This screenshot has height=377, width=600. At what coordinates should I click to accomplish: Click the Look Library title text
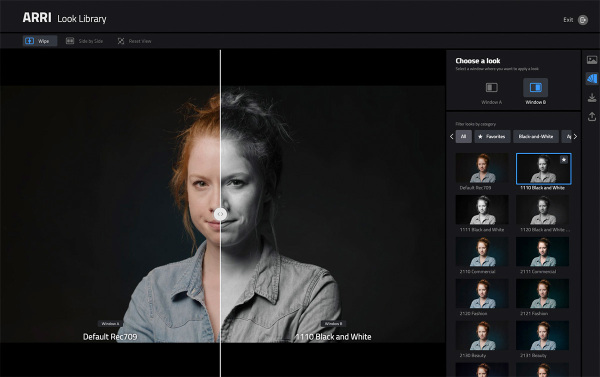pos(82,19)
